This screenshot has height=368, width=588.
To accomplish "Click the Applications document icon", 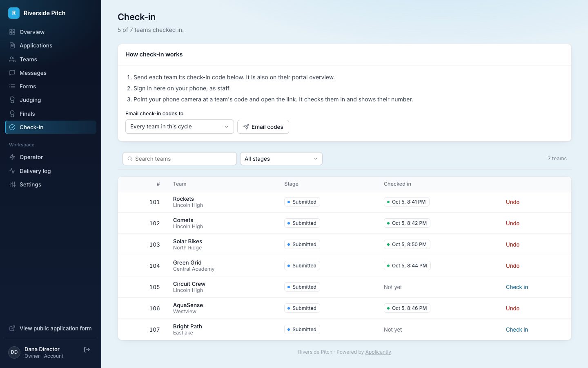I will [12, 45].
